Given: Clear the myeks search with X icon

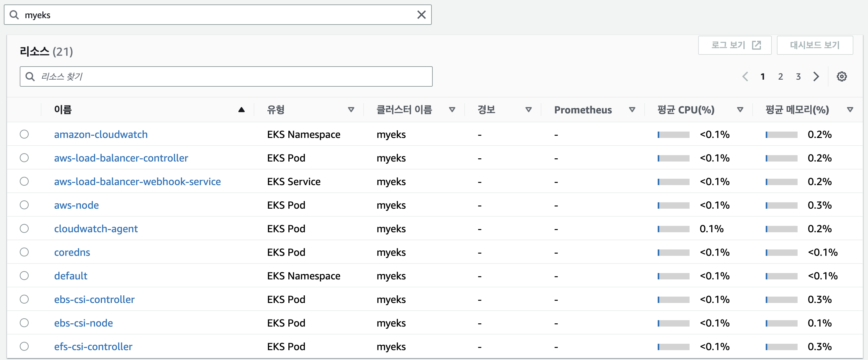Looking at the screenshot, I should (x=421, y=15).
